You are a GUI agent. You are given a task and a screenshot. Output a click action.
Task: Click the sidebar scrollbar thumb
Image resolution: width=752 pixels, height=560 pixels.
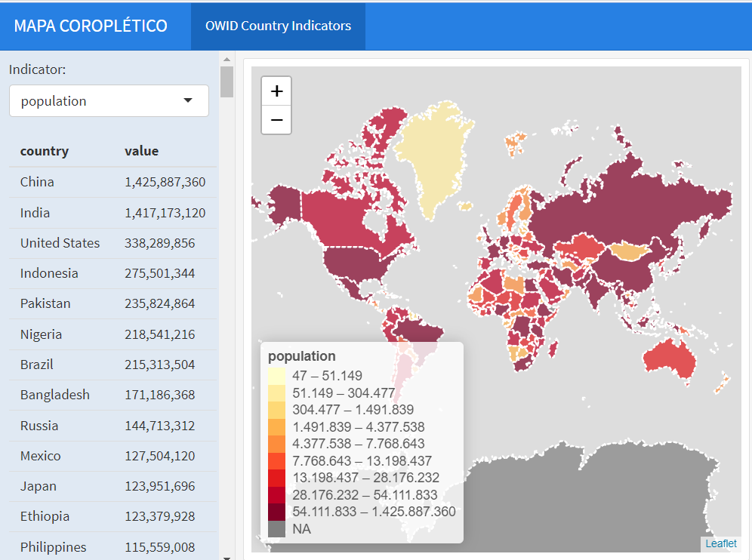pyautogui.click(x=227, y=82)
